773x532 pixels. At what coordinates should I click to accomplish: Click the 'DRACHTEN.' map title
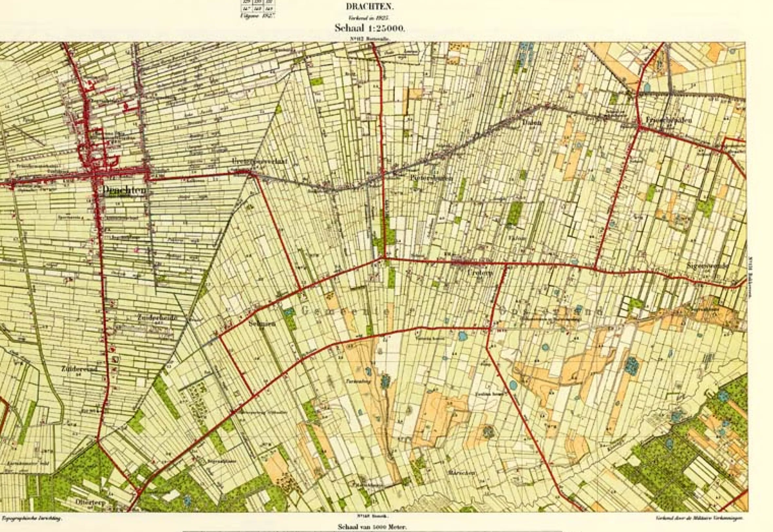pos(370,6)
